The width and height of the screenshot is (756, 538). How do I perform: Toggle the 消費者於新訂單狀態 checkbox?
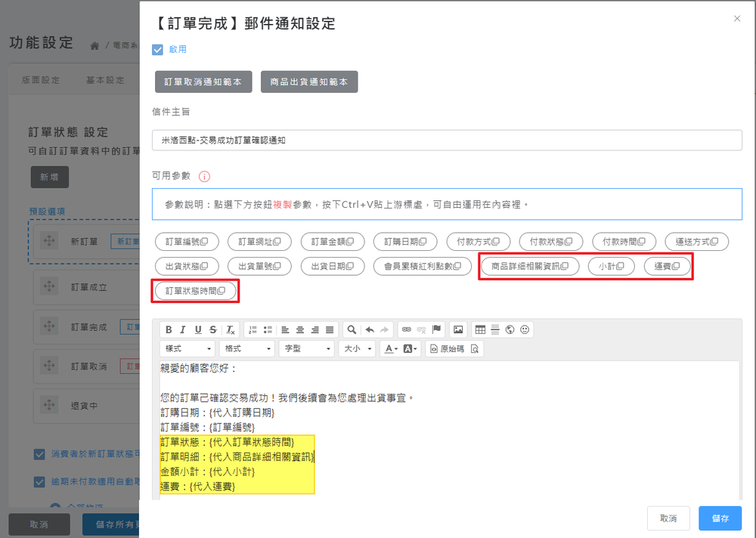coord(39,454)
